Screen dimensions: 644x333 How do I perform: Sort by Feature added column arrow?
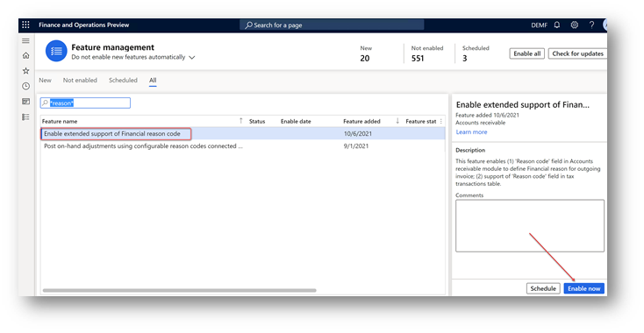click(x=397, y=121)
